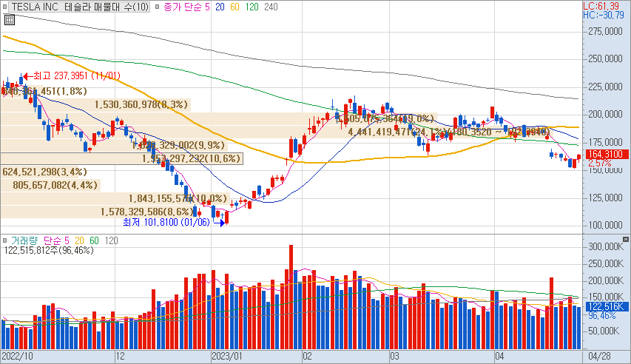The width and height of the screenshot is (631, 364).
Task: Toggle the square marker beside TESLA INC title
Action: coord(4,7)
